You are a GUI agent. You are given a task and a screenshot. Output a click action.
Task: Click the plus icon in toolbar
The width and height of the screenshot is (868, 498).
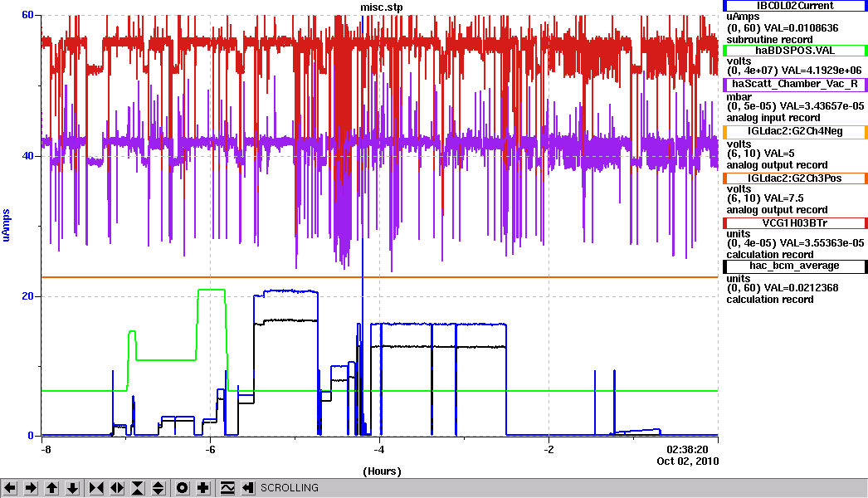pyautogui.click(x=203, y=488)
